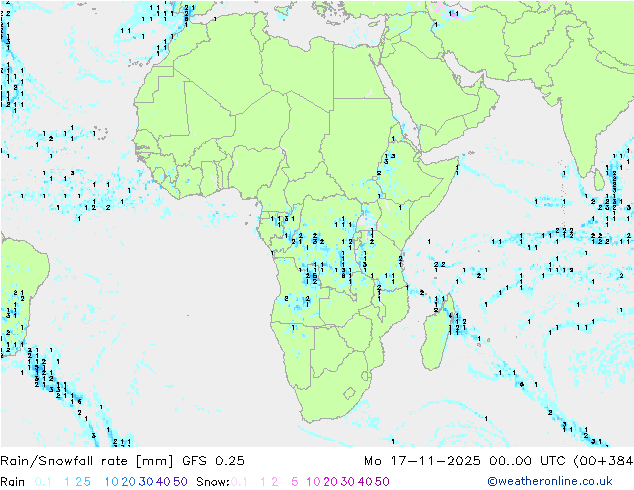Image resolution: width=634 pixels, height=490 pixels.
Task: Click the 'GFS 0.25' model label
Action: click(213, 461)
